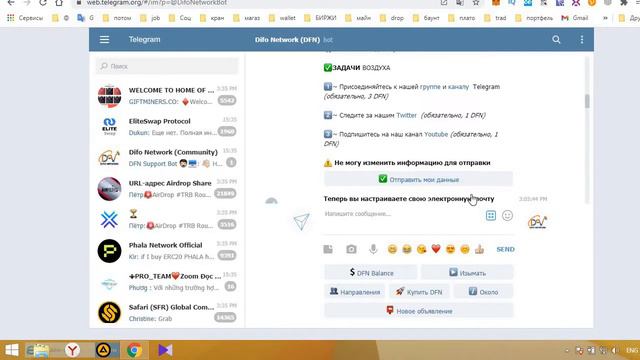Click the SEND button

point(505,249)
